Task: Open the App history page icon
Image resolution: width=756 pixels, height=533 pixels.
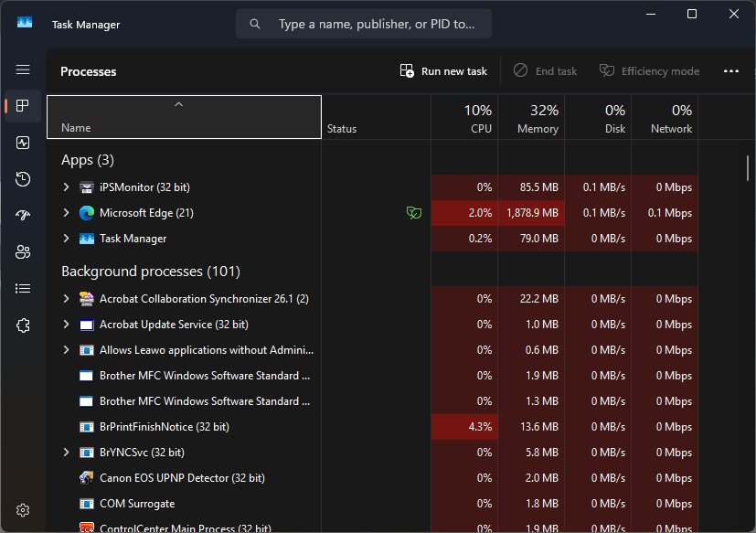Action: coord(23,179)
